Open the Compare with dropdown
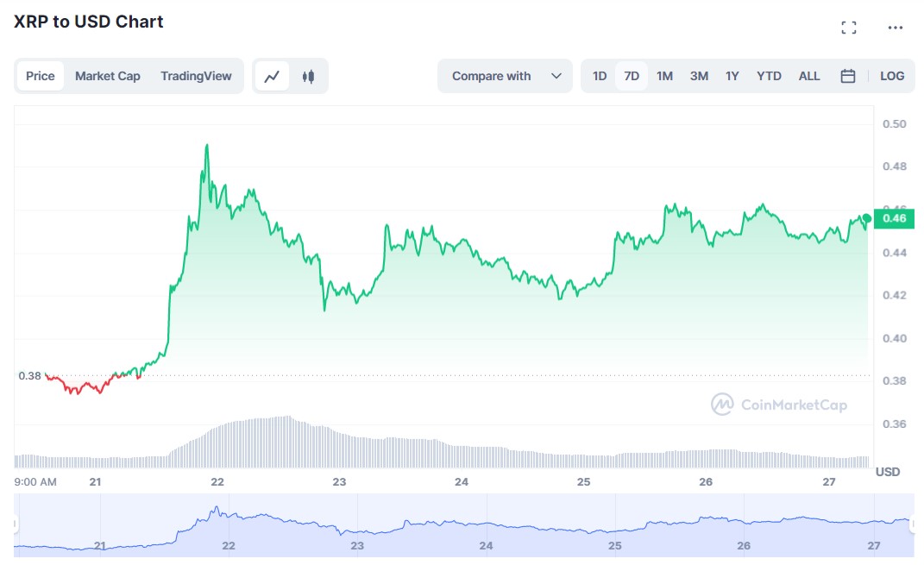The image size is (924, 565). [x=504, y=76]
